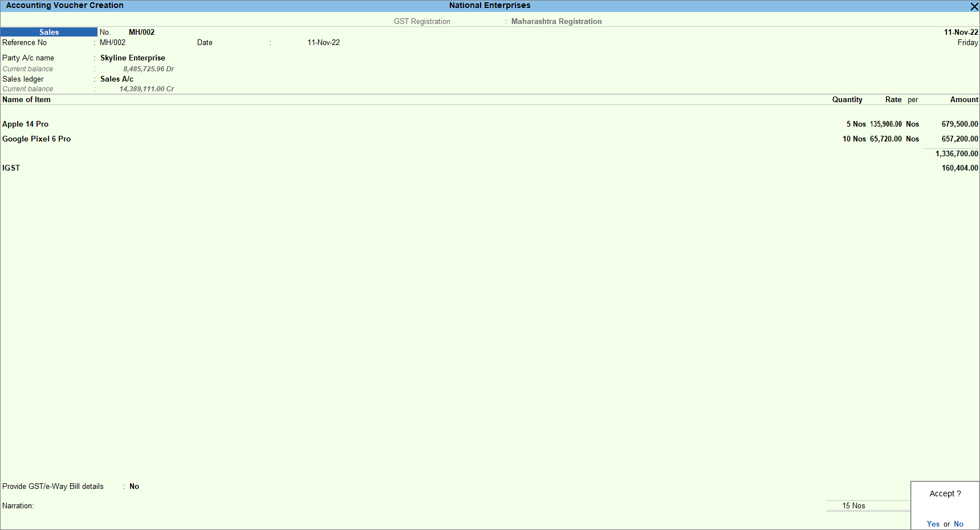Select the Sales voucher type label

[x=49, y=32]
